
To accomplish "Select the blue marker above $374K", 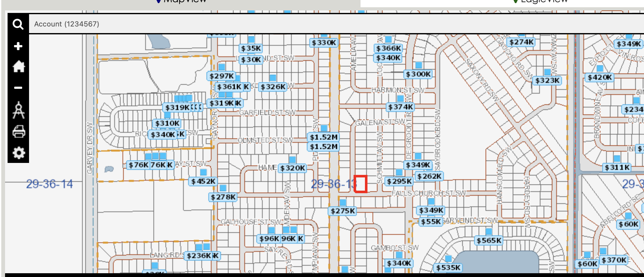I will (x=400, y=98).
